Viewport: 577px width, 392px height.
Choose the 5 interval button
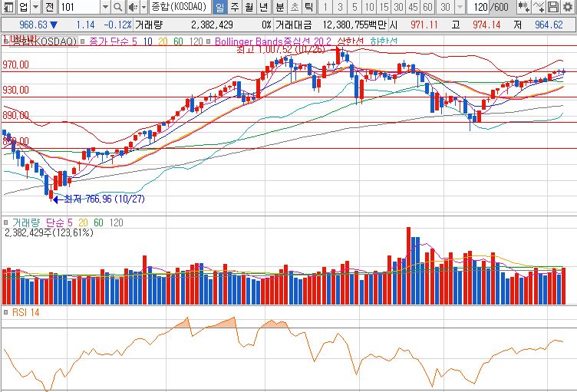[x=354, y=7]
